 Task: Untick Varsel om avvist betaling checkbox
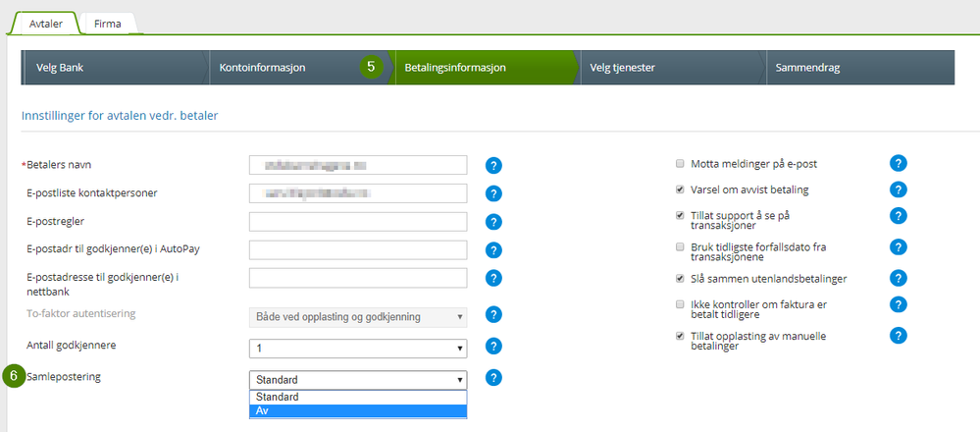[680, 189]
